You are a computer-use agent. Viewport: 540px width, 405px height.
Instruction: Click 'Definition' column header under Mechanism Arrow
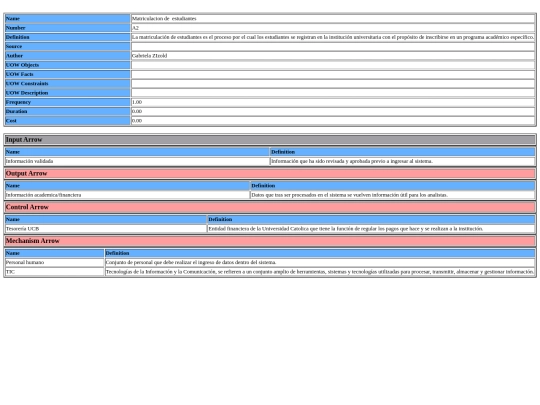(x=320, y=253)
